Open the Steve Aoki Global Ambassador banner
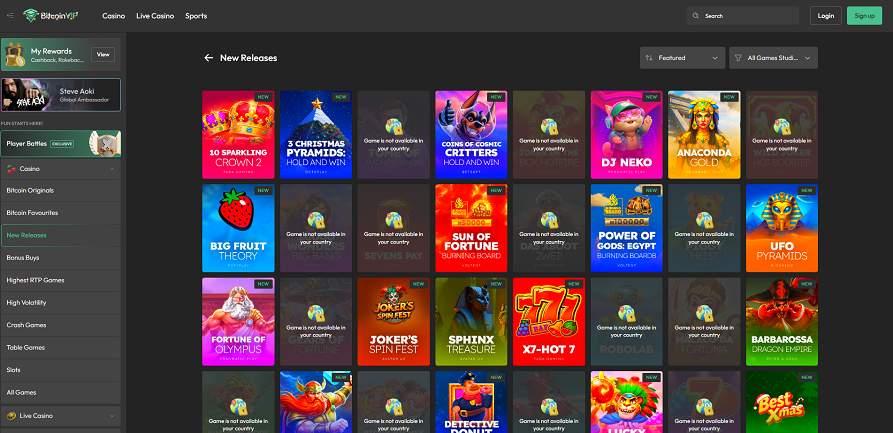The height and width of the screenshot is (433, 893). click(x=60, y=95)
